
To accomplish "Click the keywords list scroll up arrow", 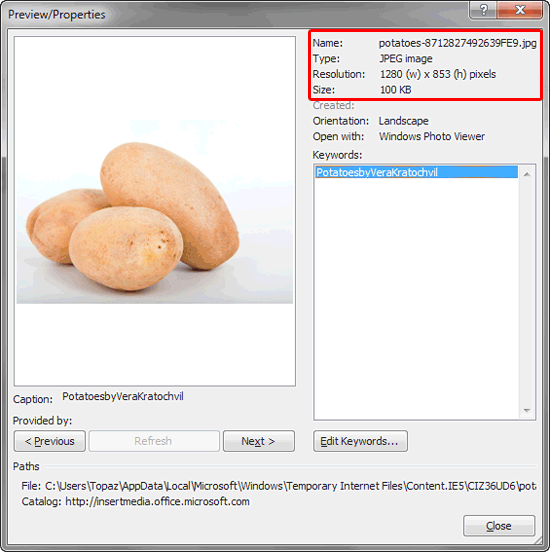I will coord(527,174).
